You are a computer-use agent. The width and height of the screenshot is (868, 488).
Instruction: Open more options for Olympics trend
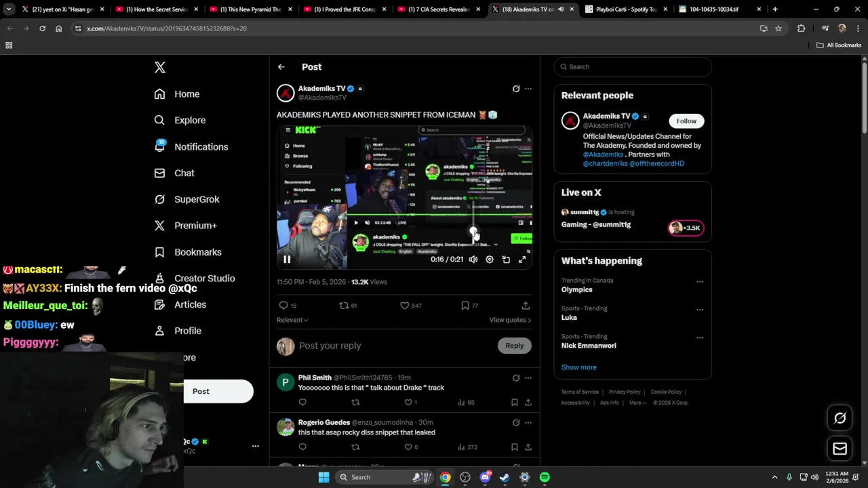tap(700, 281)
